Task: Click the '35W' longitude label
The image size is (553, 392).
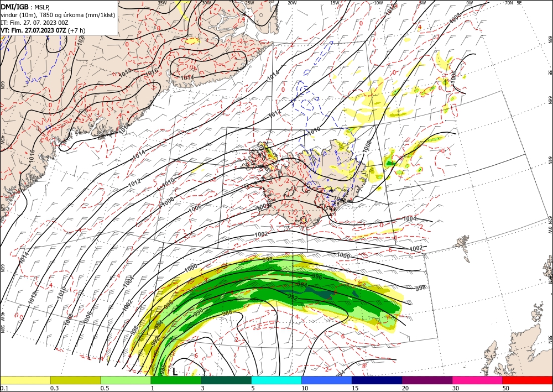Action: coord(162,3)
